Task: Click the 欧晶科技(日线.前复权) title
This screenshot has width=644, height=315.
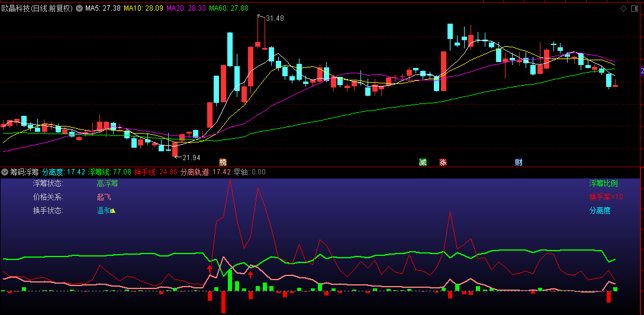Action: [x=37, y=8]
